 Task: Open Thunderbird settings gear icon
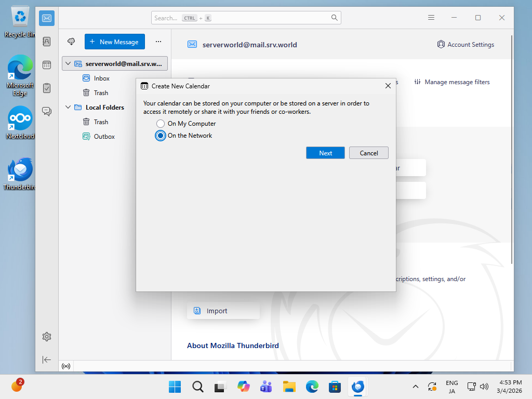(x=47, y=337)
